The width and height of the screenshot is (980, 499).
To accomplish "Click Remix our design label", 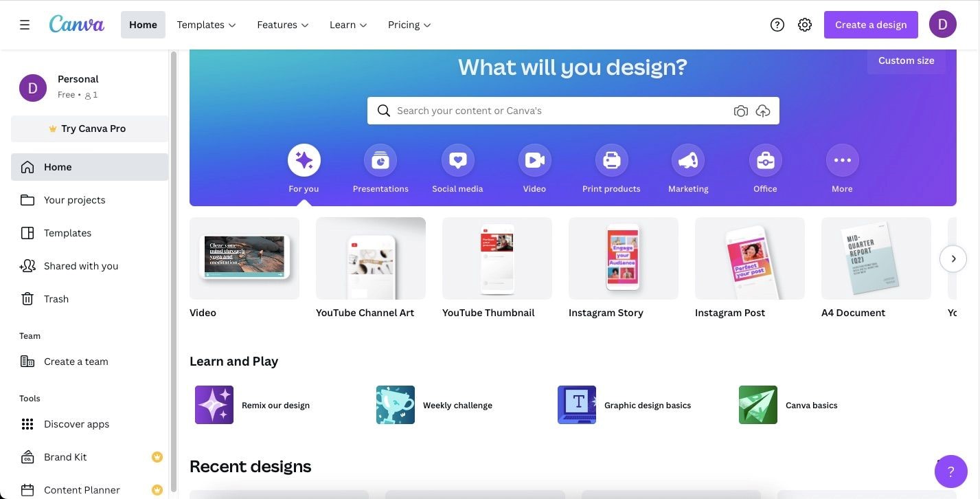I will (275, 406).
